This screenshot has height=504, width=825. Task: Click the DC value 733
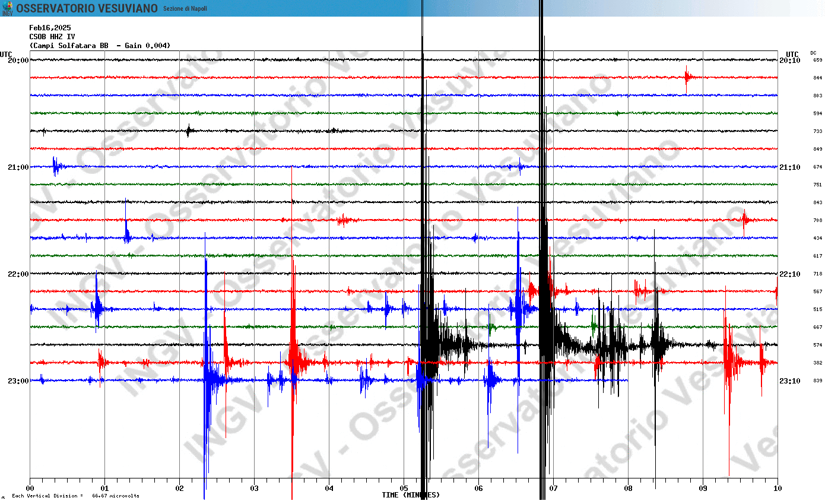coord(817,131)
